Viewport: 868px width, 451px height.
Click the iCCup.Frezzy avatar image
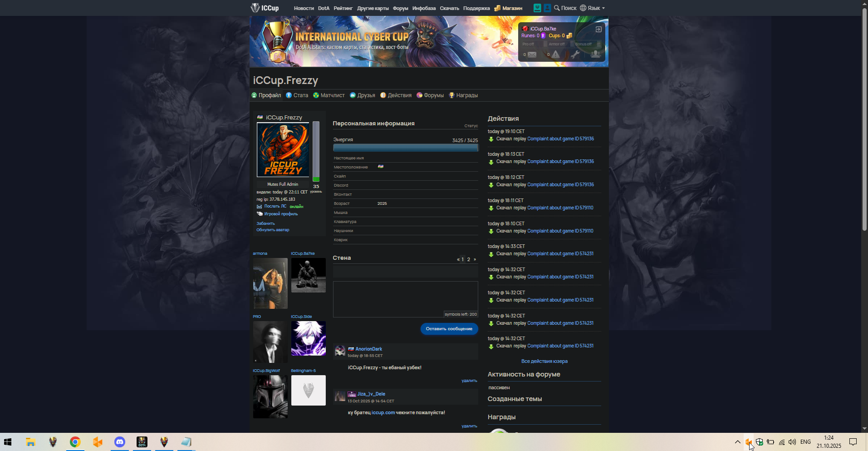click(283, 149)
